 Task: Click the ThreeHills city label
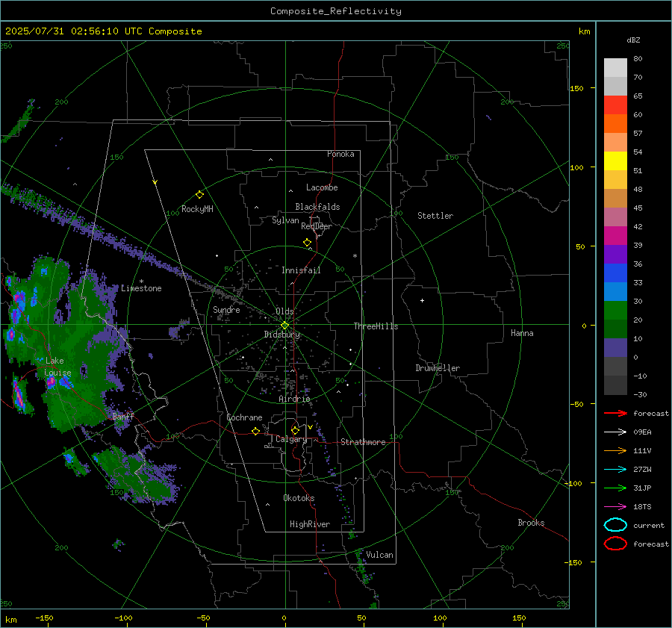coord(376,326)
